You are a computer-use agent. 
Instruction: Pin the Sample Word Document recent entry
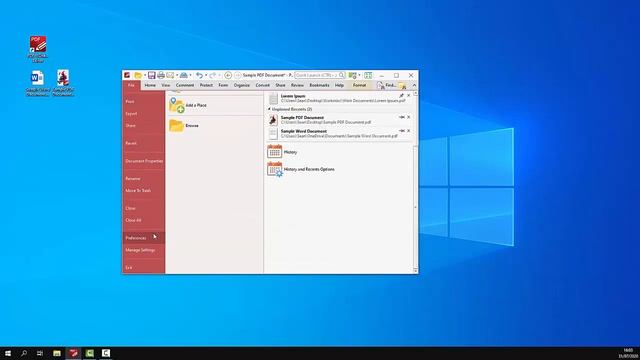(x=401, y=131)
